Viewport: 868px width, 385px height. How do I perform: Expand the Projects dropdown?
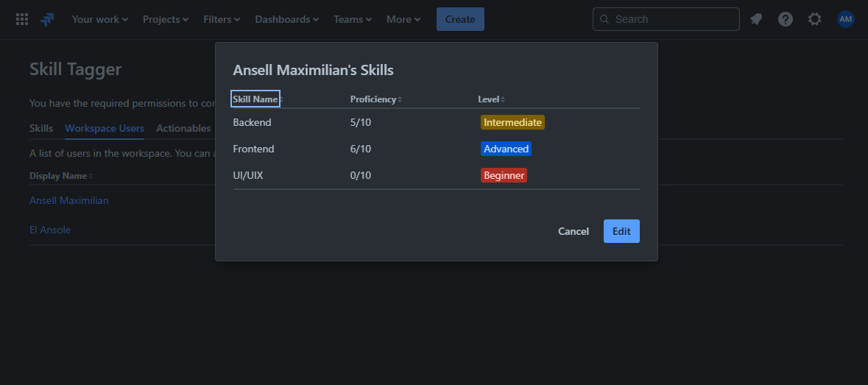point(166,19)
